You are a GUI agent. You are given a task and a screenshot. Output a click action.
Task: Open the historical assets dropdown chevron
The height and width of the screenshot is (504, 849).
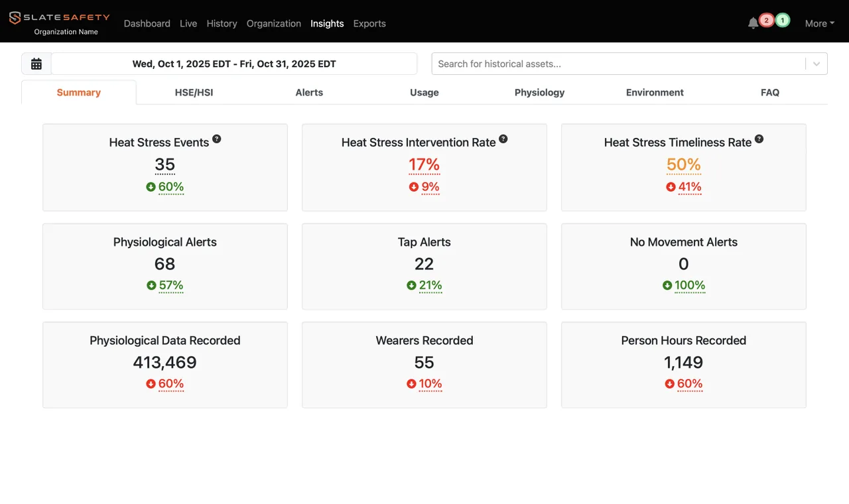[816, 64]
